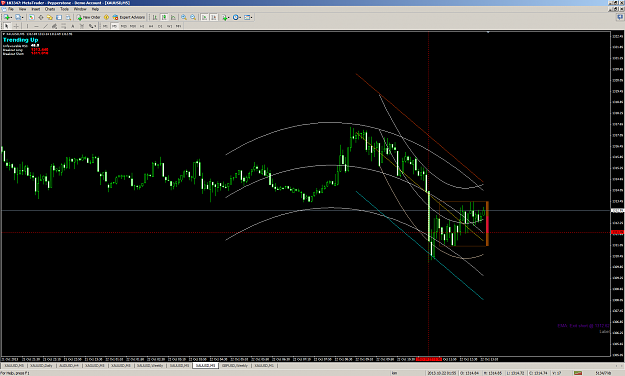Select the Cursor tool
This screenshot has width=625, height=376.
[6, 26]
